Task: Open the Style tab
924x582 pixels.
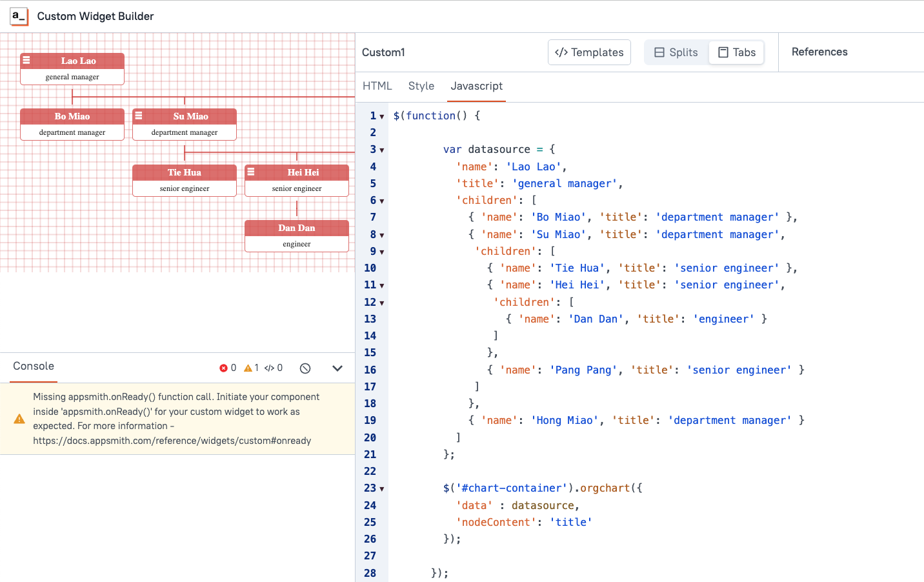Action: tap(421, 86)
